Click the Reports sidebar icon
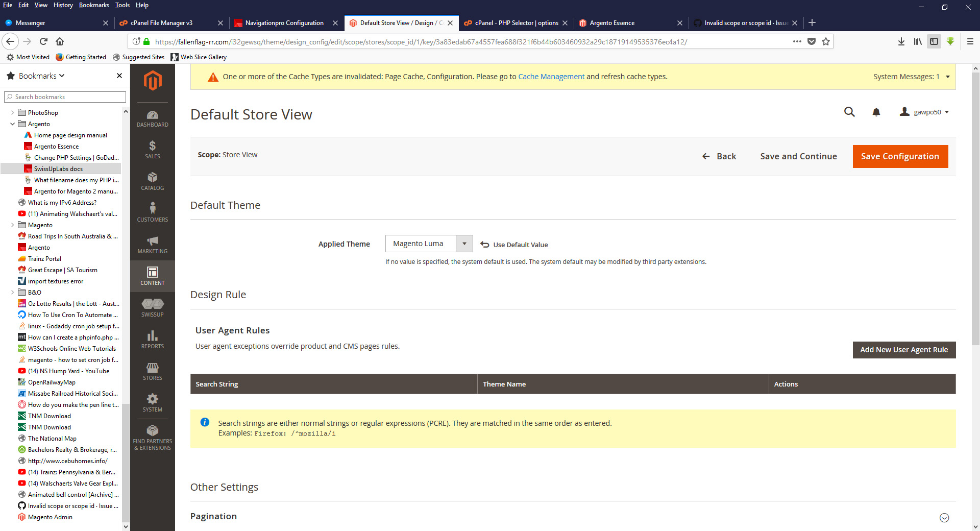This screenshot has height=531, width=980. [152, 340]
